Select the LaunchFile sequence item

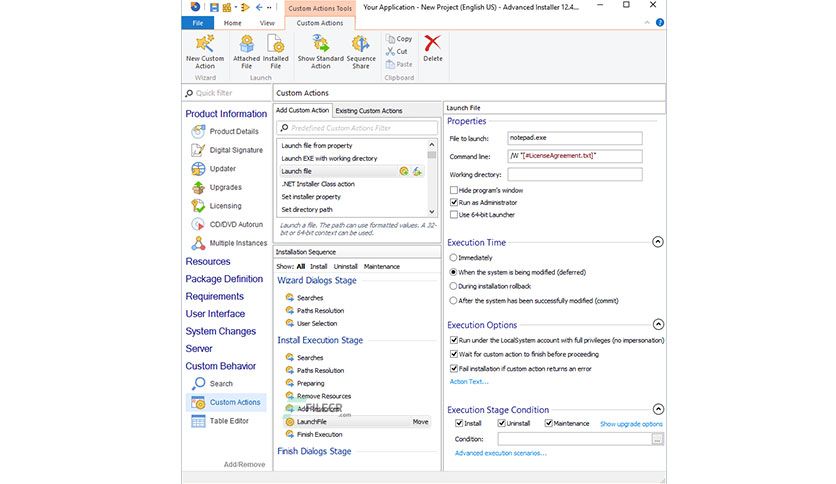[356, 422]
